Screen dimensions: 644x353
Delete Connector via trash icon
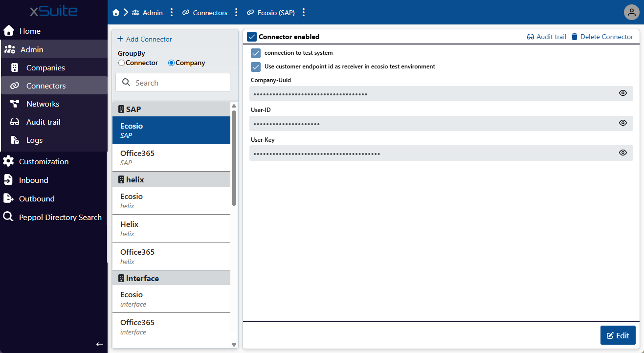click(x=575, y=37)
